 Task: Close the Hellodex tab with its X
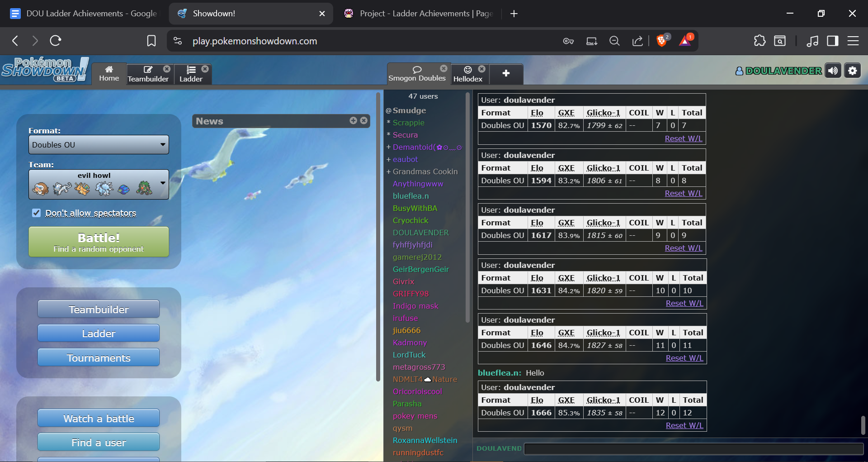(482, 69)
